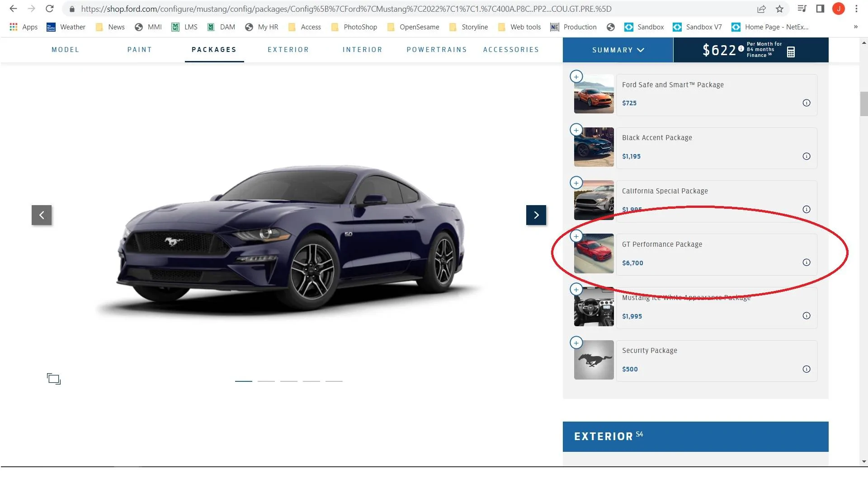868x488 pixels.
Task: Open the Home Page - NetEx bookmark
Action: (770, 27)
